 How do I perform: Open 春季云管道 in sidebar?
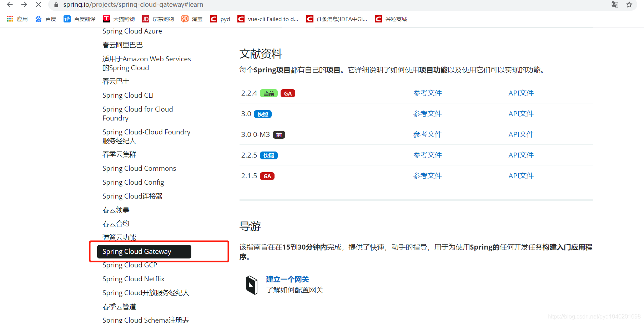coord(119,307)
